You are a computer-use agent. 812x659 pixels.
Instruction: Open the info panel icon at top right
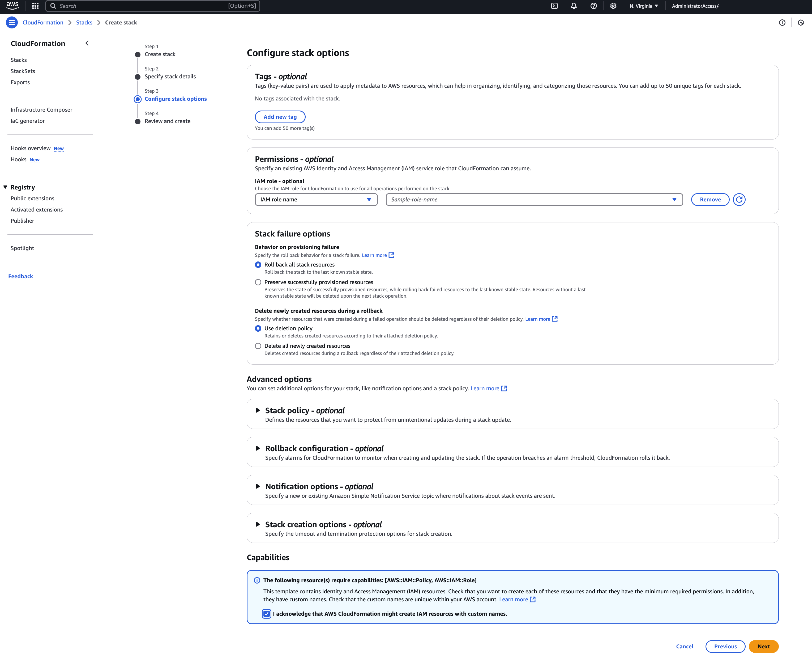[x=782, y=22]
